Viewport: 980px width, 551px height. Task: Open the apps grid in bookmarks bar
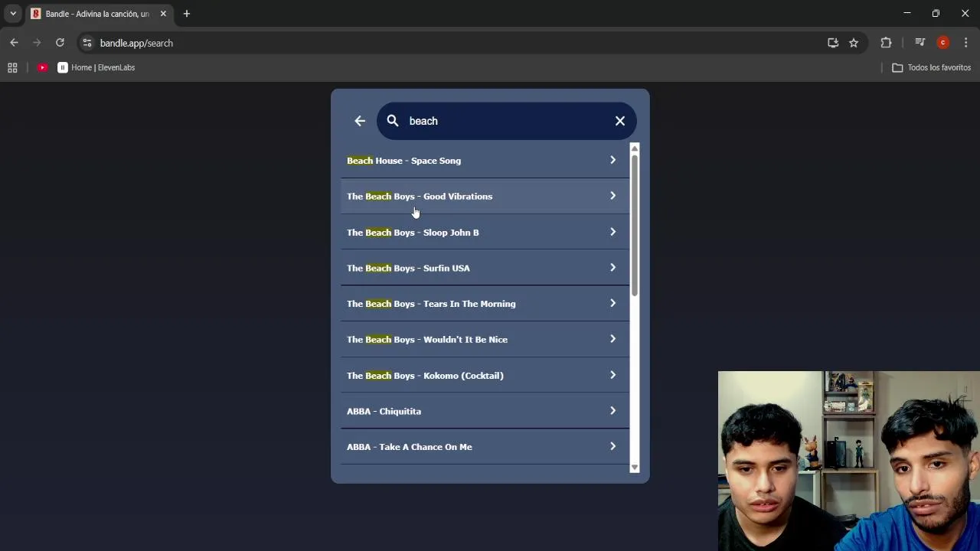coord(12,67)
